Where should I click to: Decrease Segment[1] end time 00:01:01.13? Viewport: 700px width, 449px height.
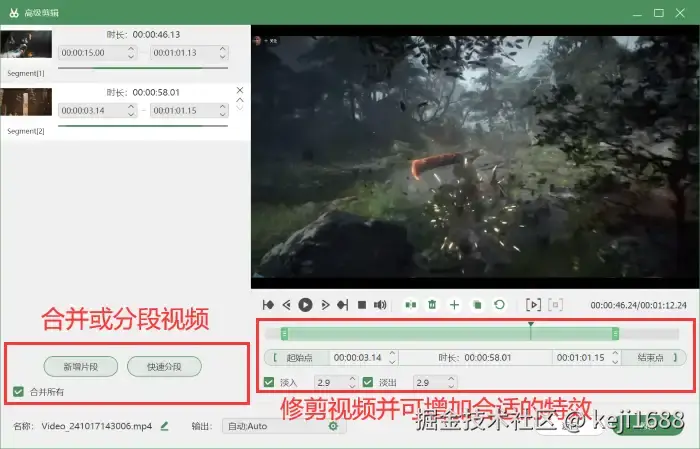(x=223, y=57)
